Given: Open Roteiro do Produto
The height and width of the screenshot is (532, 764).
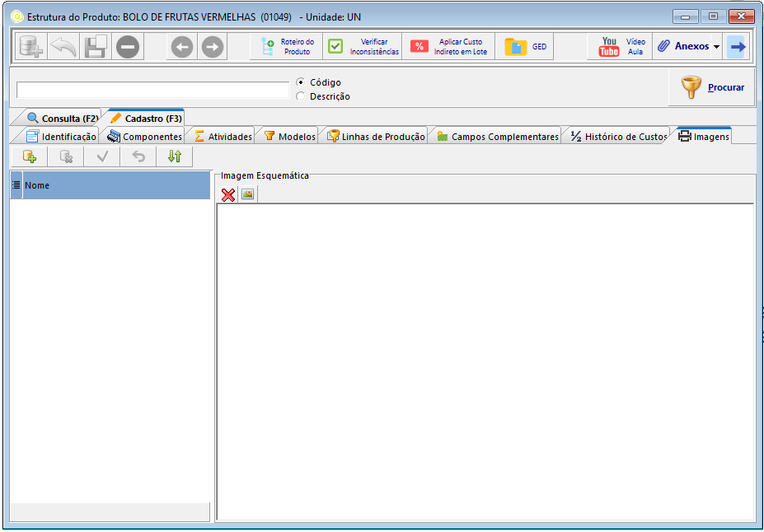Looking at the screenshot, I should 287,47.
